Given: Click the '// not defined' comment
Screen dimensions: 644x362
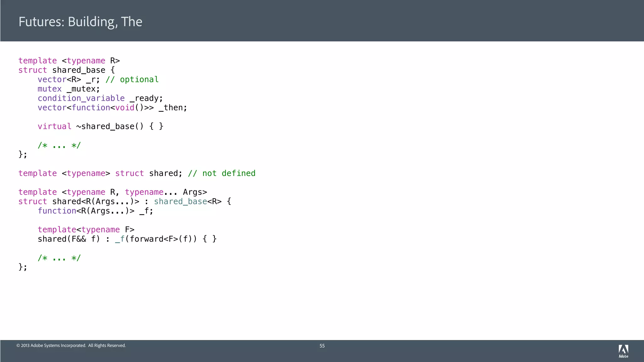Looking at the screenshot, I should [x=221, y=173].
